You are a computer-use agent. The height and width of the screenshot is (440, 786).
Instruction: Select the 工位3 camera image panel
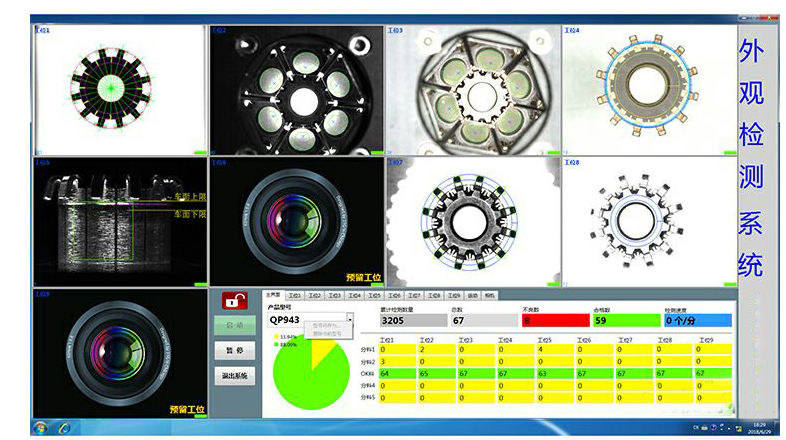tap(472, 89)
